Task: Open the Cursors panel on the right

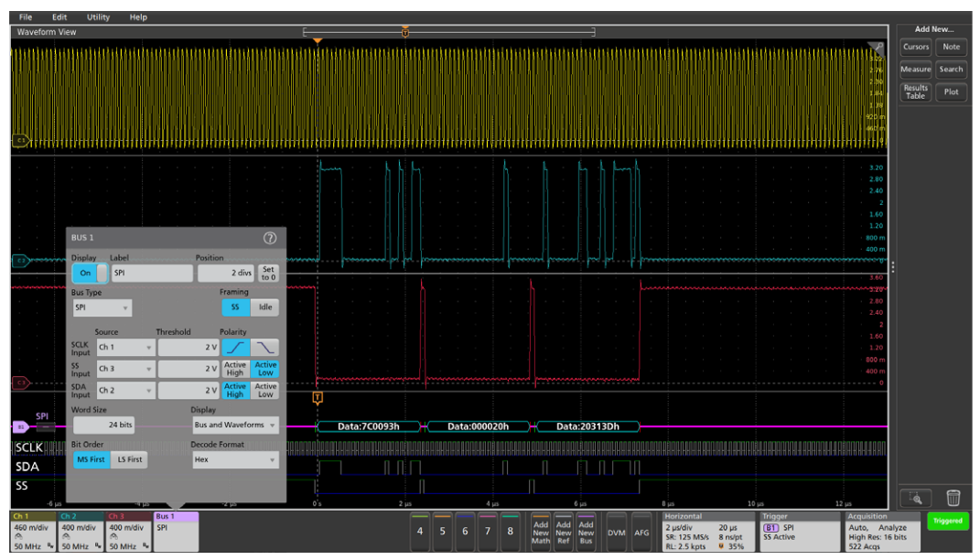Action: pos(915,48)
